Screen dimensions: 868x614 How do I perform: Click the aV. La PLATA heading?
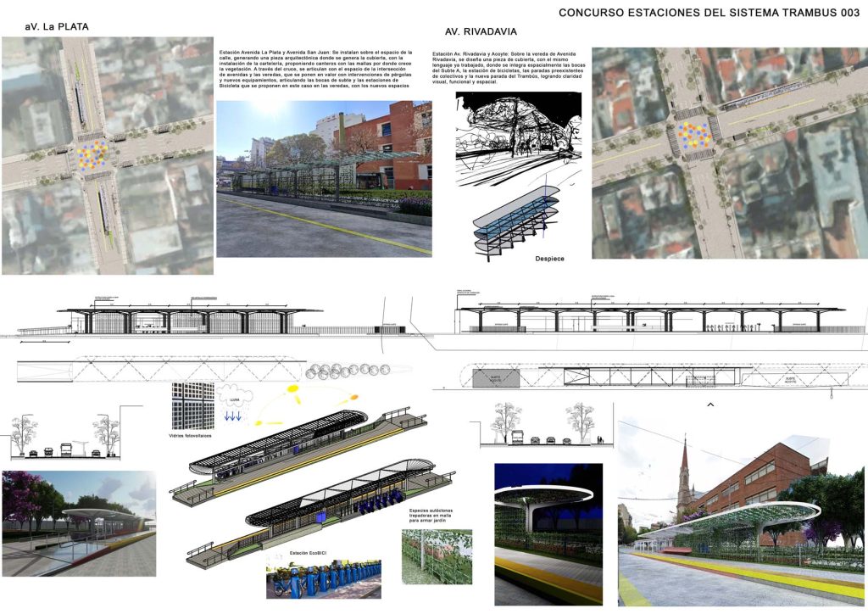point(57,26)
